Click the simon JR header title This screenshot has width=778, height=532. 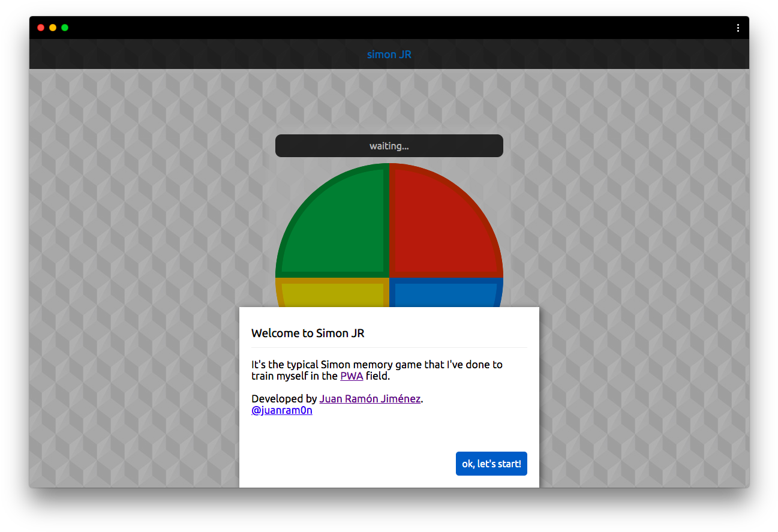389,55
